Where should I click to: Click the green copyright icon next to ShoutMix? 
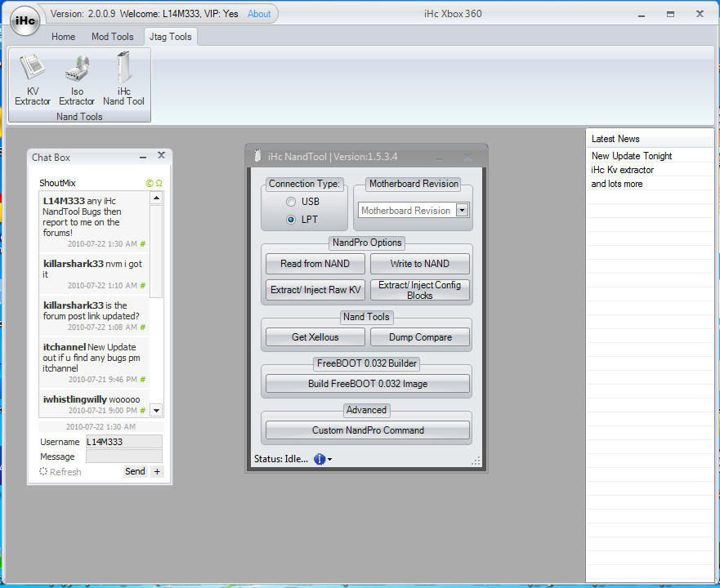click(x=149, y=183)
